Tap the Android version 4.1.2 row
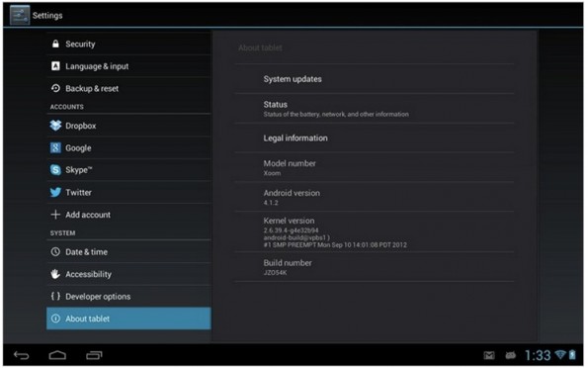The image size is (588, 368). click(375, 197)
